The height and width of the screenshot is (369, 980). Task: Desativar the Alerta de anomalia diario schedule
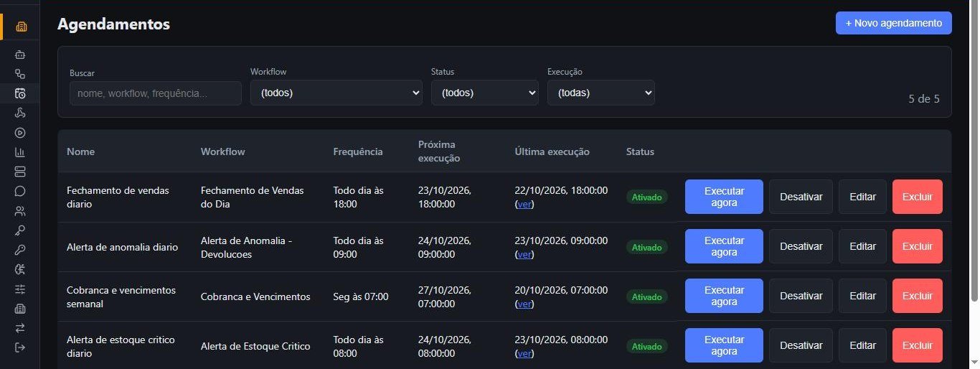801,246
